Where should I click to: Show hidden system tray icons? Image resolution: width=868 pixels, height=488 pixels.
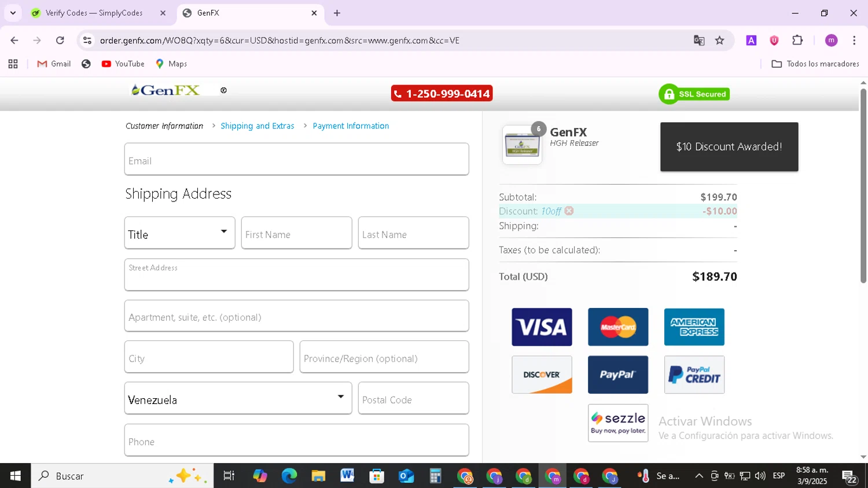[699, 476]
